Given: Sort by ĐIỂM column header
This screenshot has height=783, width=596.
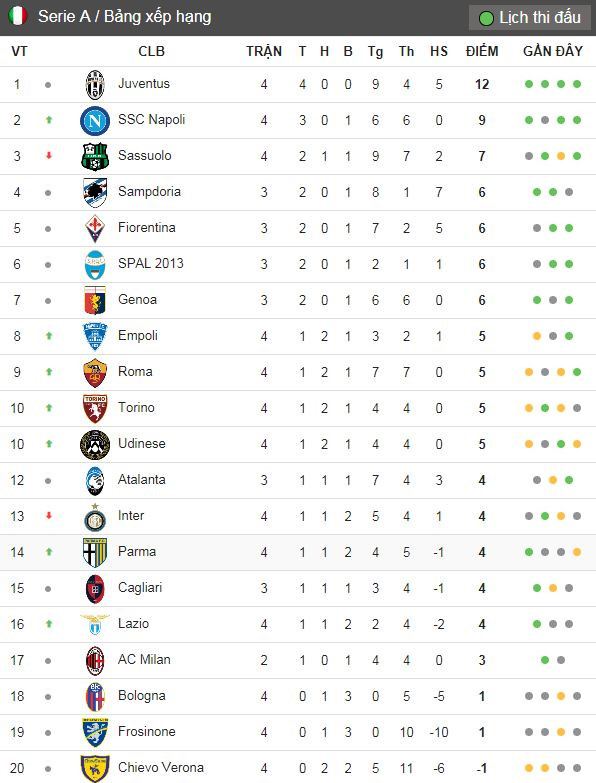Looking at the screenshot, I should 482,51.
